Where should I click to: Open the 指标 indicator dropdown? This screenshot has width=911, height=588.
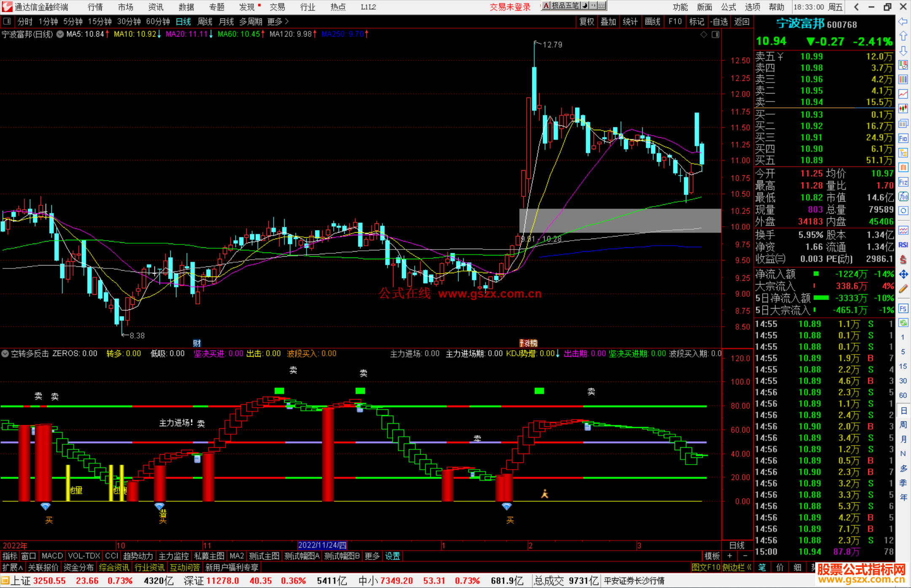[x=10, y=556]
